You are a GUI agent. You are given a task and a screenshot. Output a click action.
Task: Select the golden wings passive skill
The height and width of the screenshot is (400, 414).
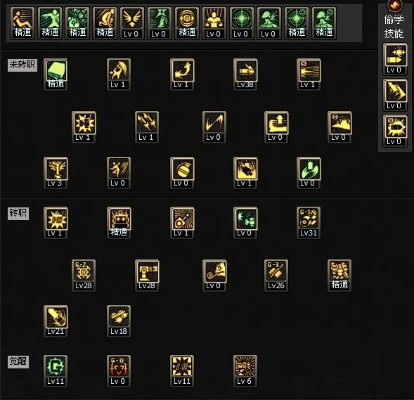pos(132,23)
